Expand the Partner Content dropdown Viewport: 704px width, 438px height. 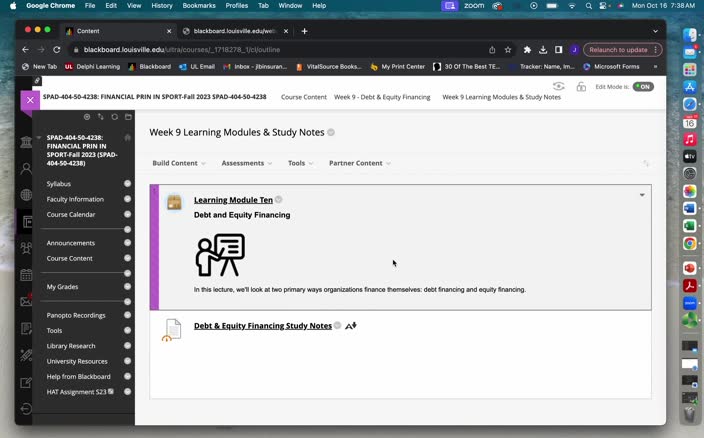(359, 163)
